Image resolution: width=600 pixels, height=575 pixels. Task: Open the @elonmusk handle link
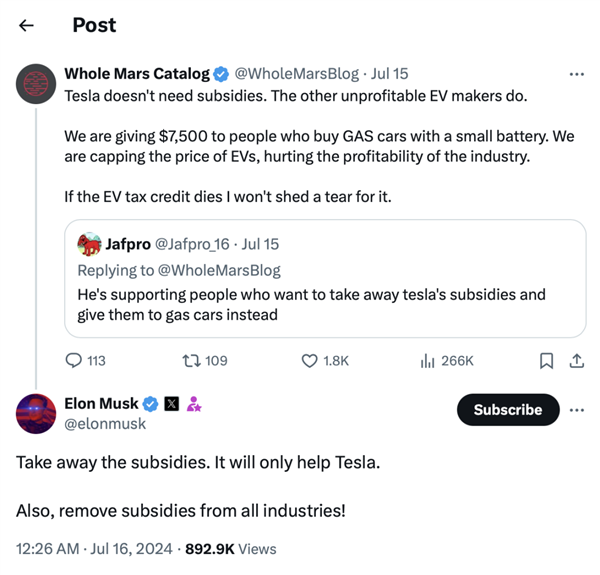click(105, 424)
